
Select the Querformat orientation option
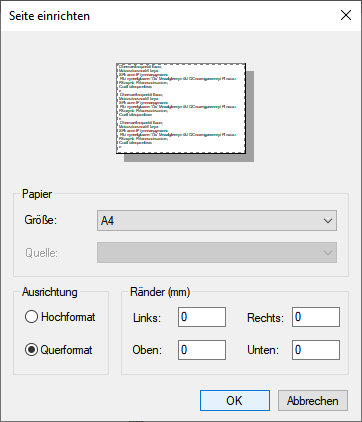[59, 350]
